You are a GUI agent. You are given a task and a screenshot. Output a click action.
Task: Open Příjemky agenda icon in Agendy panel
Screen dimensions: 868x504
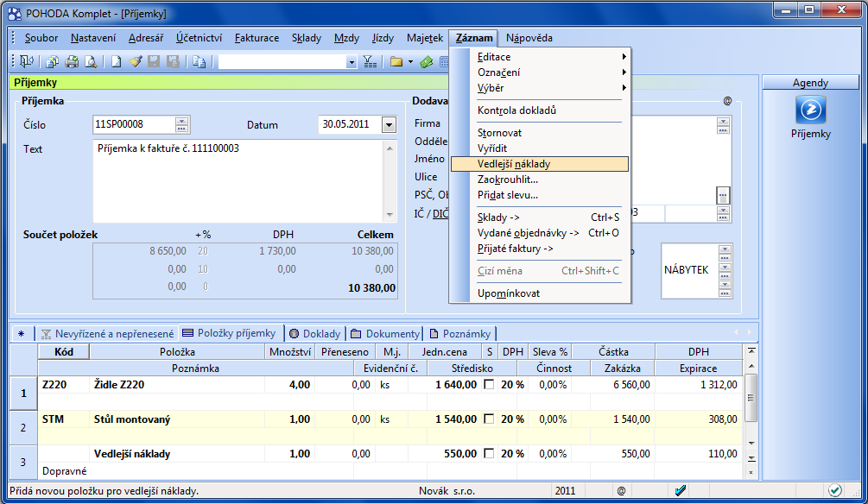point(810,110)
